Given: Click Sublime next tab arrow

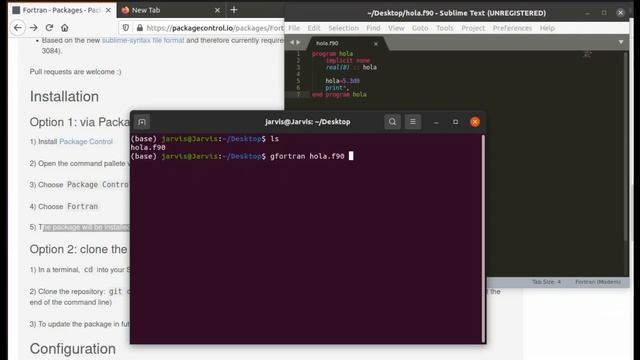Looking at the screenshot, I should [298, 42].
